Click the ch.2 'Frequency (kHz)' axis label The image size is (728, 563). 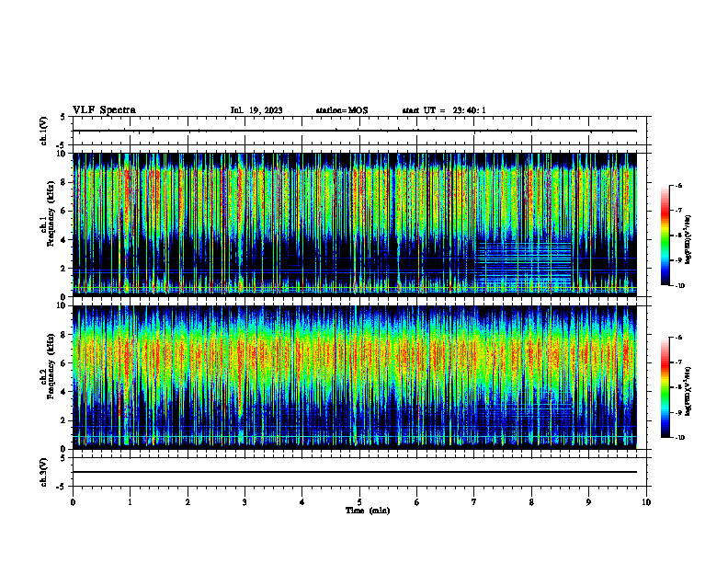pyautogui.click(x=51, y=366)
